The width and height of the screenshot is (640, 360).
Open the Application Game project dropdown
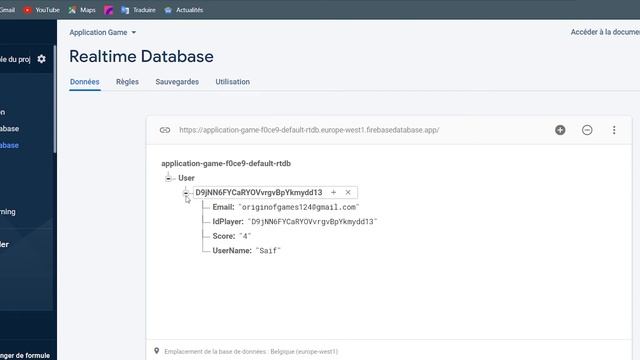coord(102,32)
